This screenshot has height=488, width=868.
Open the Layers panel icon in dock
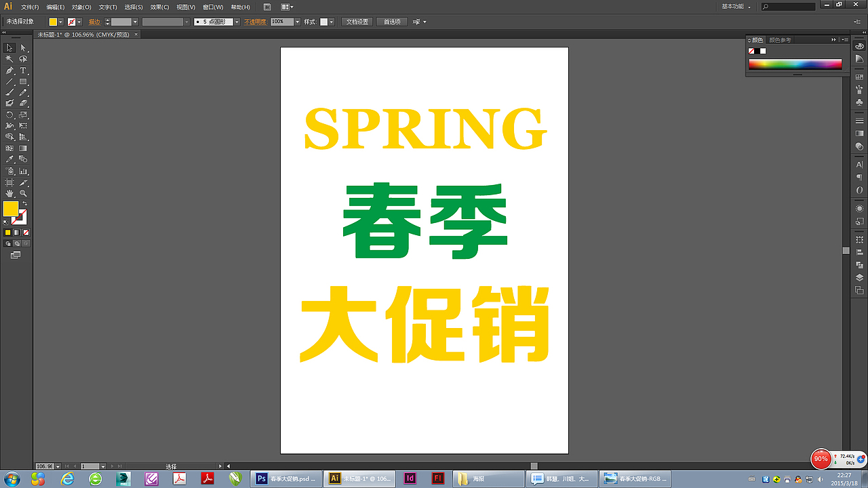859,277
